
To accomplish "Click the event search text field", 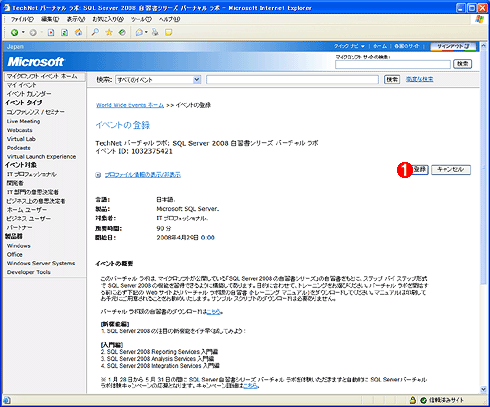I will (292, 79).
